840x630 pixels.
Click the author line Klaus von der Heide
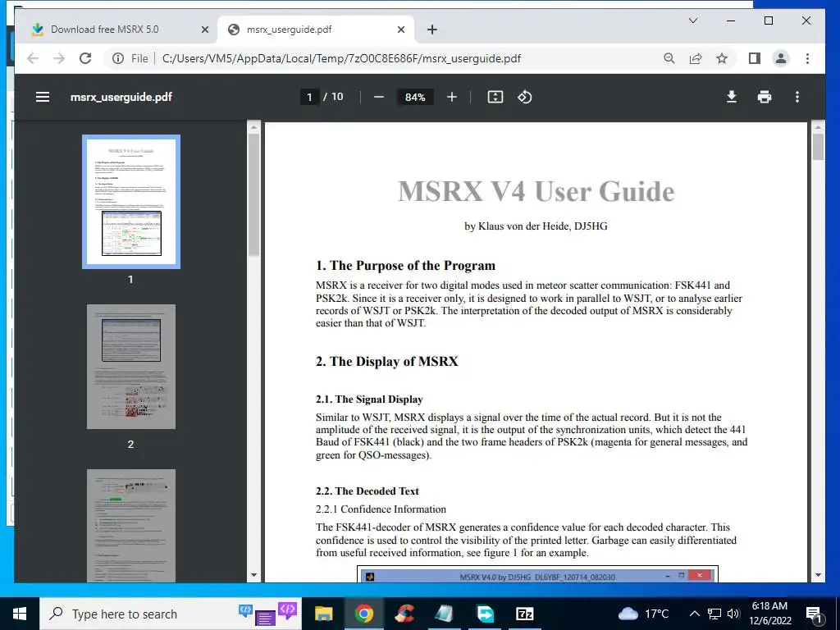point(536,226)
